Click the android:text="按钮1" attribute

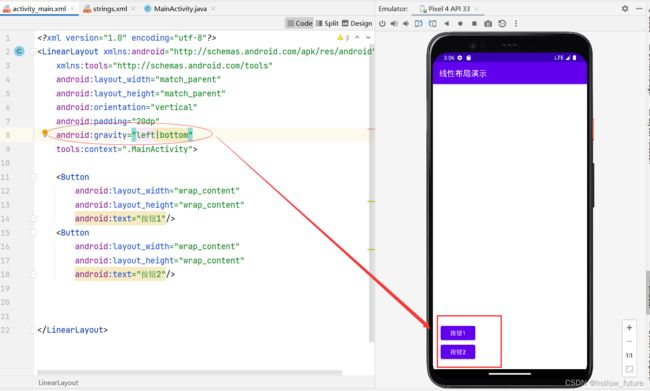pyautogui.click(x=120, y=218)
